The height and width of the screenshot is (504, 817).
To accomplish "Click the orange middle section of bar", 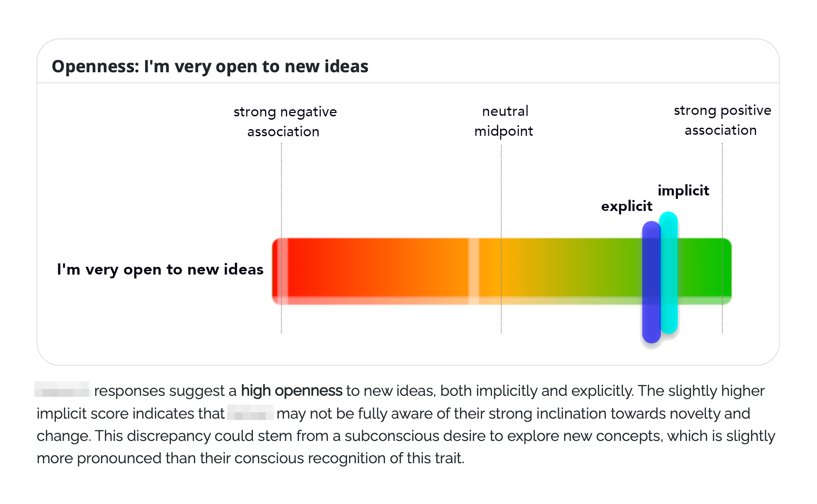I will [x=427, y=271].
